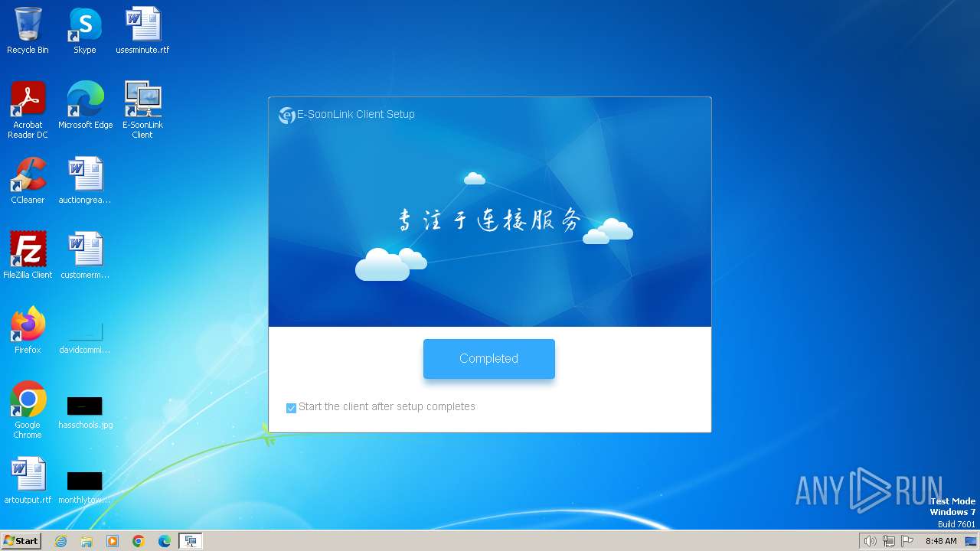Click the E-SoonLink logo in the setup title
The height and width of the screenshot is (551, 980).
(287, 115)
